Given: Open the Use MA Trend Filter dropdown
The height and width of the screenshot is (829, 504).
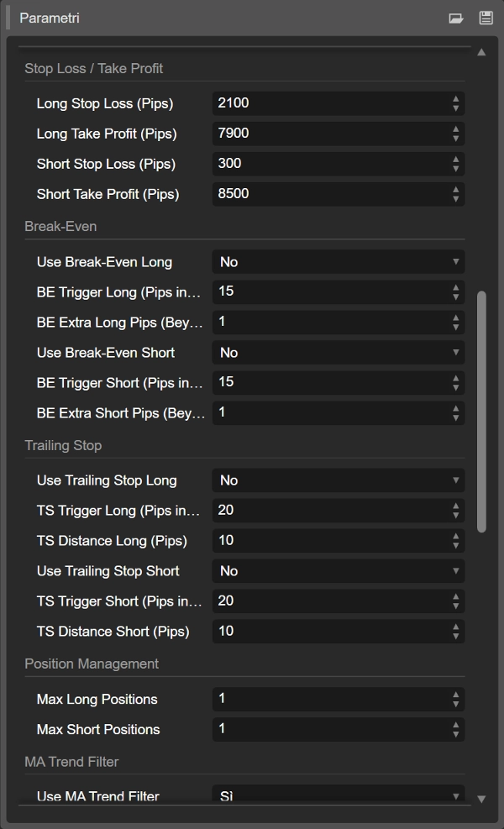Looking at the screenshot, I should coord(338,795).
